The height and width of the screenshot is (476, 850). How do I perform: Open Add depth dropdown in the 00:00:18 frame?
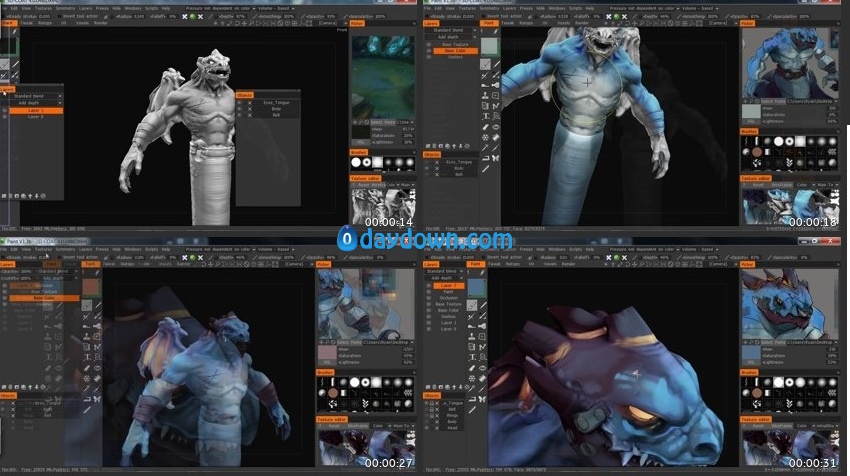point(451,37)
